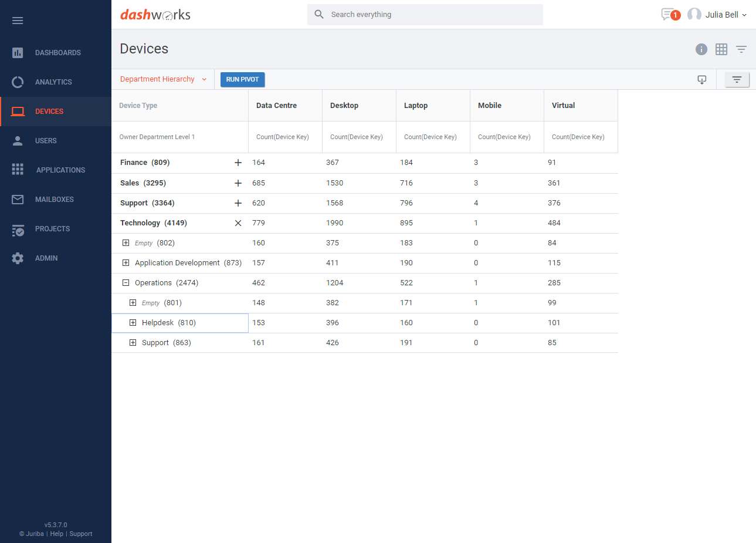The image size is (756, 543).
Task: Click the info icon in Devices header
Action: click(x=701, y=49)
